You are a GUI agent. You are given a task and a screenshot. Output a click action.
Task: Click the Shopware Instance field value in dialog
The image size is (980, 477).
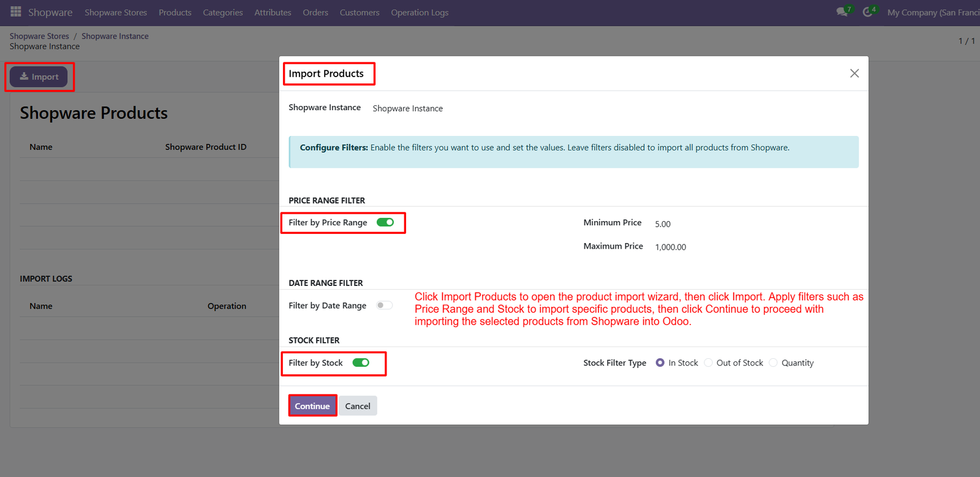(408, 108)
